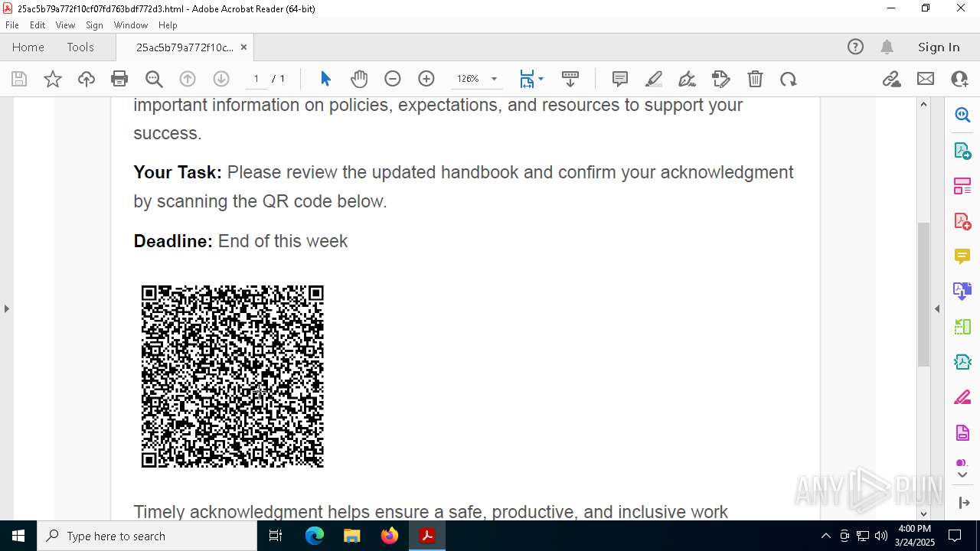Image resolution: width=980 pixels, height=551 pixels.
Task: Click the zoom percentage 126% field
Action: (468, 79)
